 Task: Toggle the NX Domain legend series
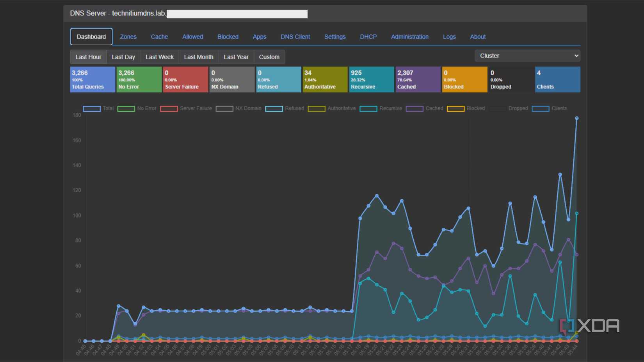[x=238, y=108]
